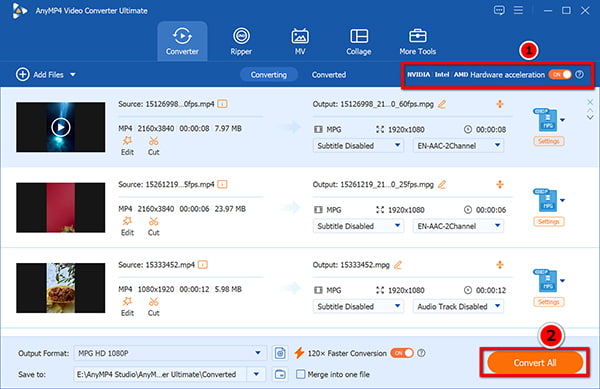This screenshot has height=389, width=600.
Task: Switch to the Collage tab
Action: [359, 41]
